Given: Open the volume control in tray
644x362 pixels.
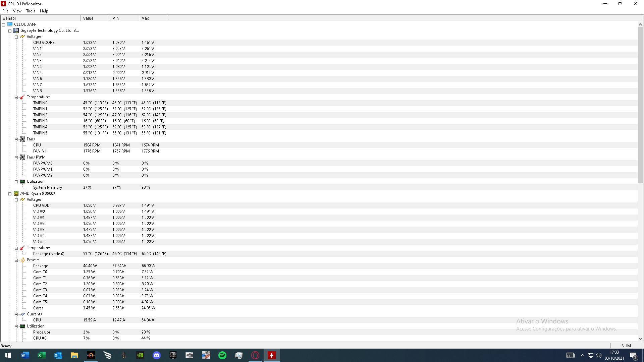Looking at the screenshot, I should pos(599,355).
